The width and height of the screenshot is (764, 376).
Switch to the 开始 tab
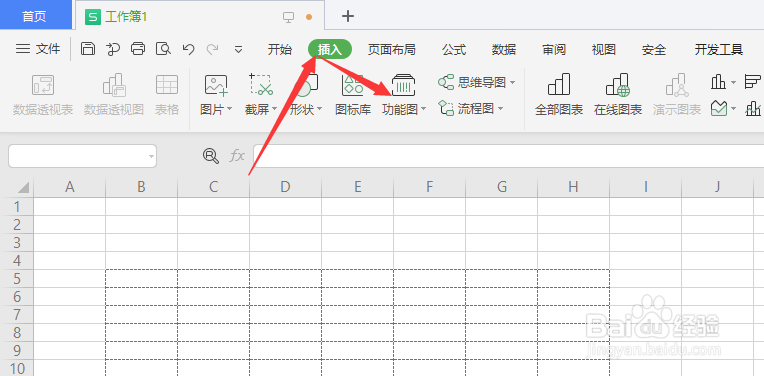coord(280,49)
